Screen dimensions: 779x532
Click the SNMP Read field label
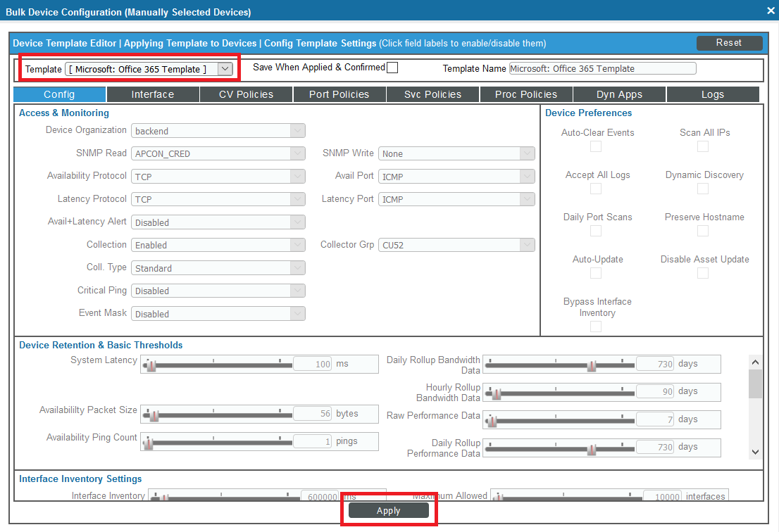[101, 153]
